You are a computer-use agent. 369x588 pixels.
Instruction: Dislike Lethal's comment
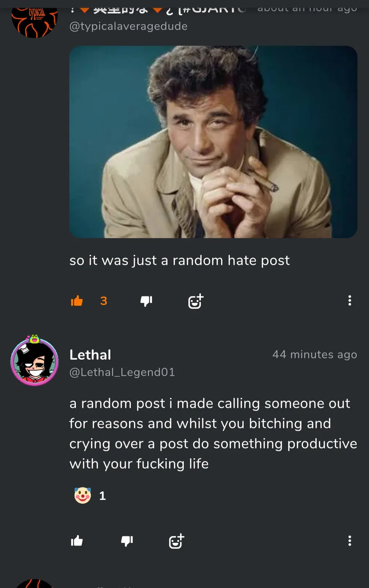click(127, 541)
